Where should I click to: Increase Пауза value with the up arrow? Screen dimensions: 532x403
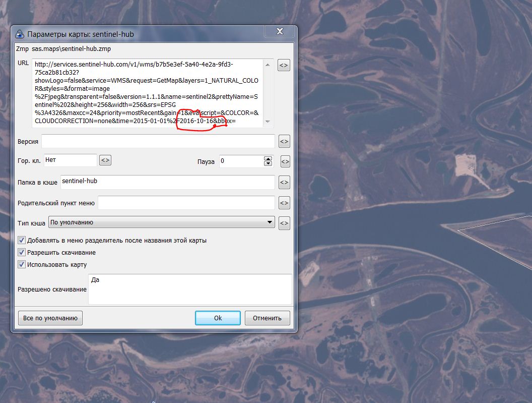pos(268,159)
